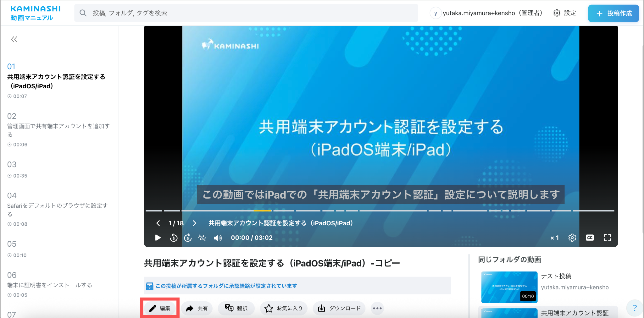The image size is (644, 318).
Task: Click the last segment of the progress bar
Action: [593, 211]
